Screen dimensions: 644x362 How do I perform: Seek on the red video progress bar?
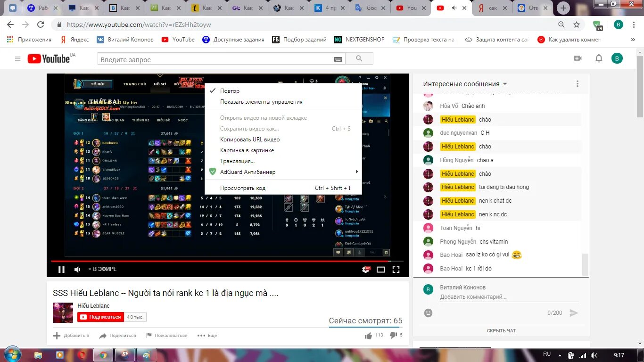[x=227, y=261]
